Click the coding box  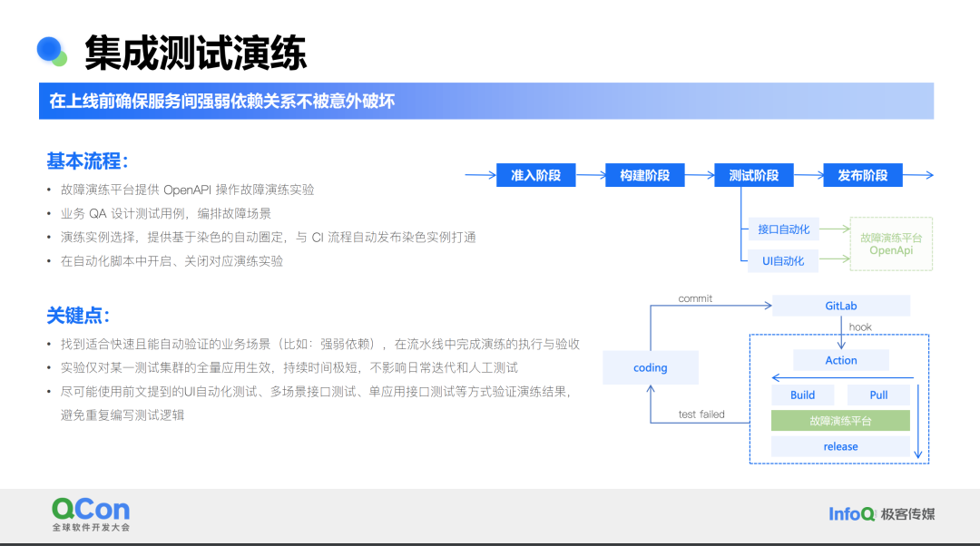click(651, 367)
